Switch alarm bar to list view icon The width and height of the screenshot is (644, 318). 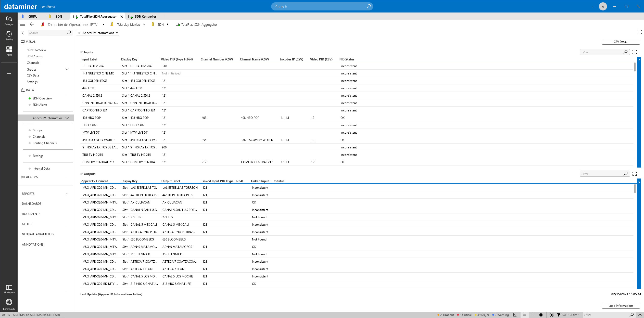click(525, 315)
